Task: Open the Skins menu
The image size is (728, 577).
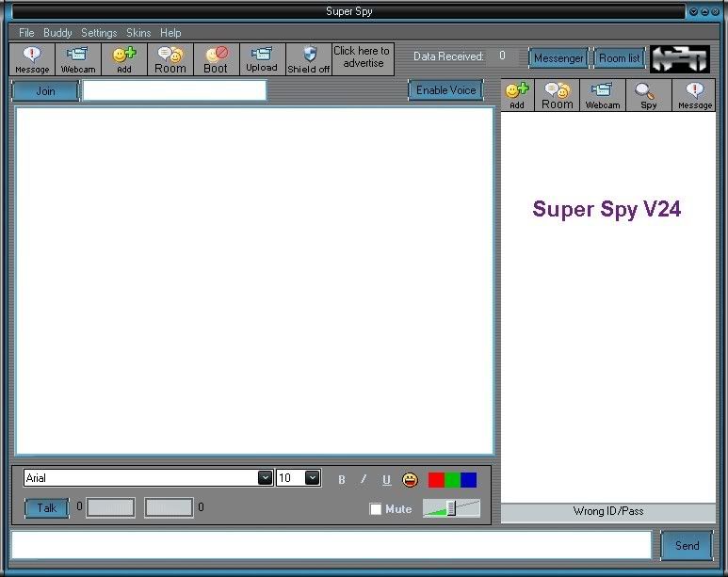Action: [138, 33]
